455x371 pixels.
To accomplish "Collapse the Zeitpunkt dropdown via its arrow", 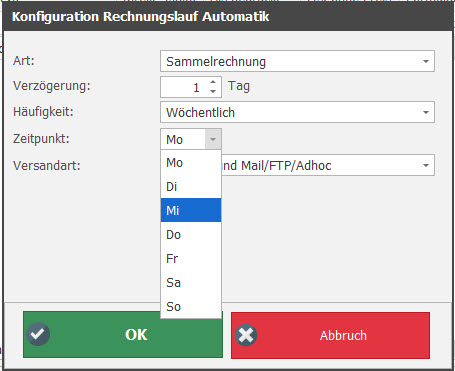I will pyautogui.click(x=213, y=139).
